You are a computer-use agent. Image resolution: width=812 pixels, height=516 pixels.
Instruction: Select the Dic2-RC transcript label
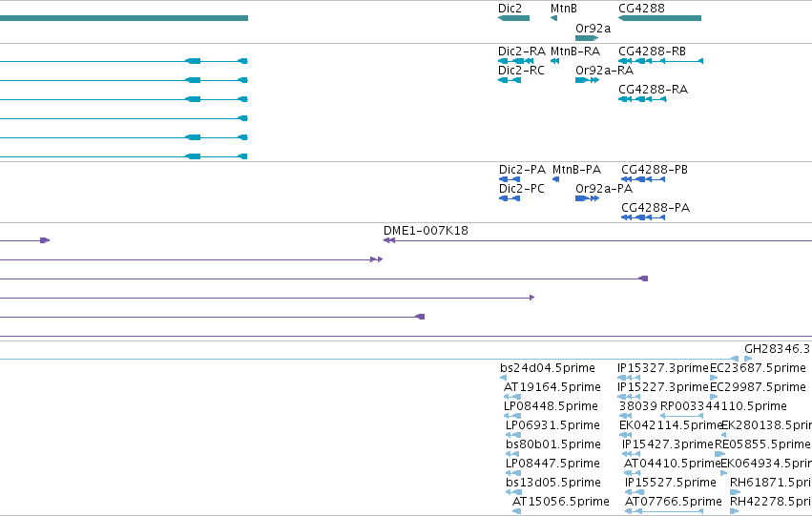[521, 71]
